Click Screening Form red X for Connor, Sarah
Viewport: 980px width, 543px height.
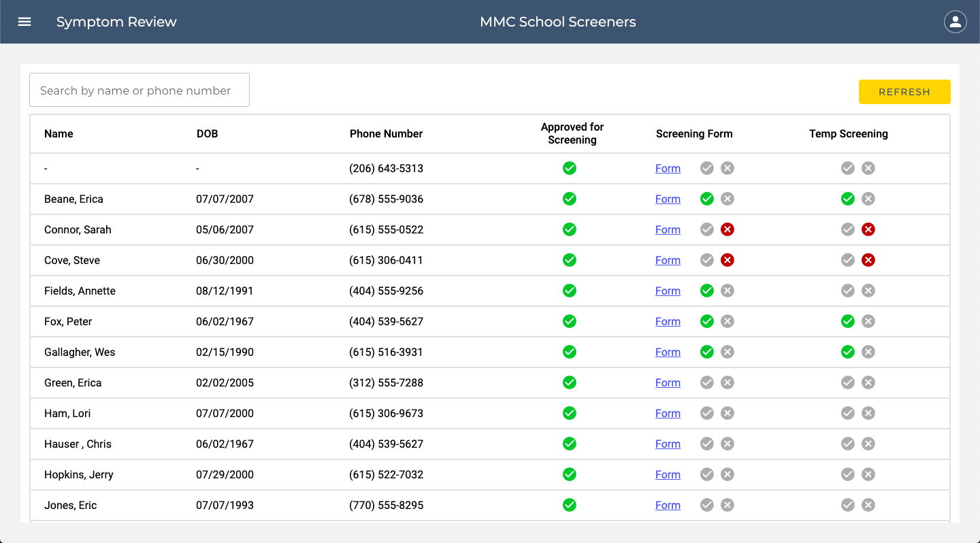click(728, 229)
